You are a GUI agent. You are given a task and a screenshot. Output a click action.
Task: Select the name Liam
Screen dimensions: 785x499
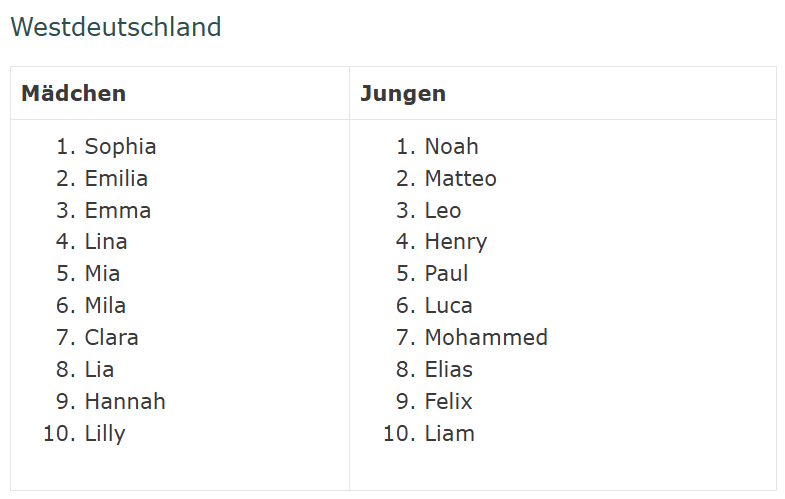tap(449, 434)
